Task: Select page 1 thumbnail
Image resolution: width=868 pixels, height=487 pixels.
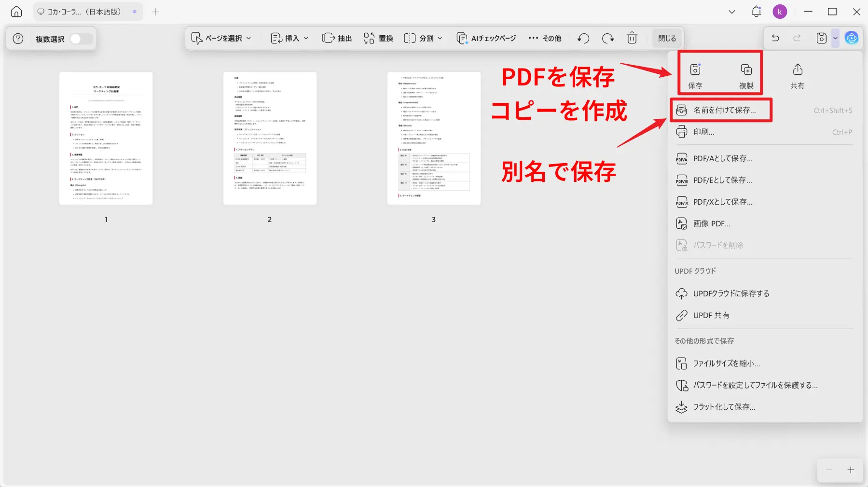Action: [106, 138]
